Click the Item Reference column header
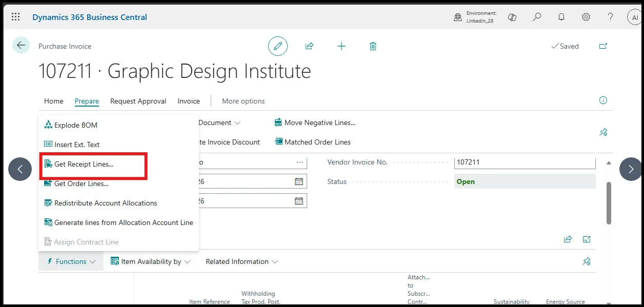The width and height of the screenshot is (644, 307). pos(209,302)
